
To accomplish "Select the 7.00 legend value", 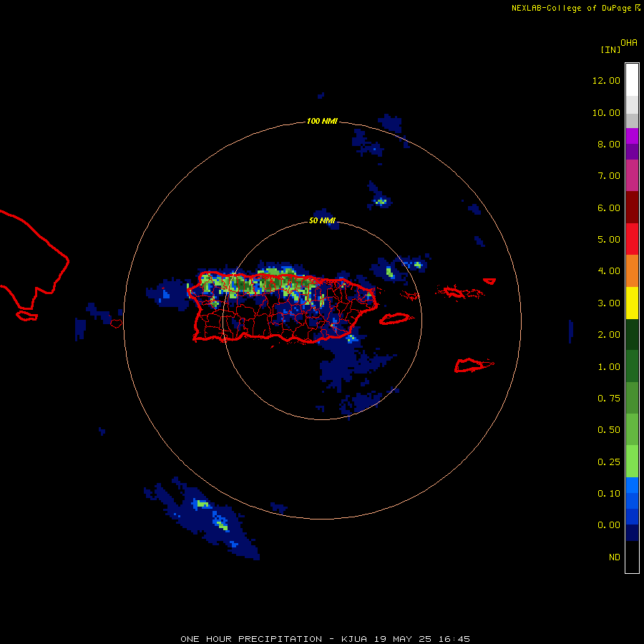I will pyautogui.click(x=609, y=176).
